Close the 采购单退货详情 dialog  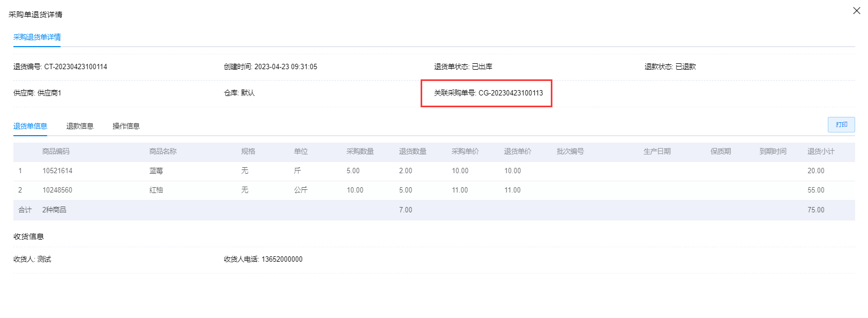[x=856, y=11]
